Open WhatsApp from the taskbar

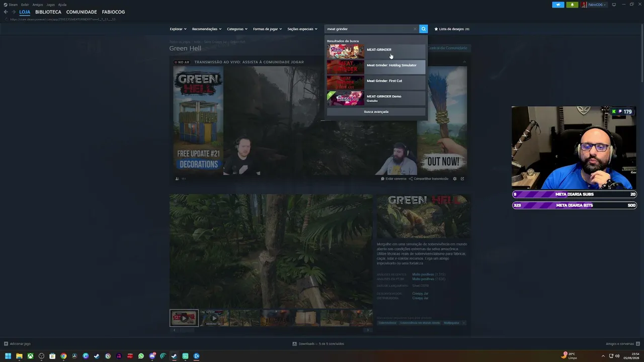tap(141, 356)
